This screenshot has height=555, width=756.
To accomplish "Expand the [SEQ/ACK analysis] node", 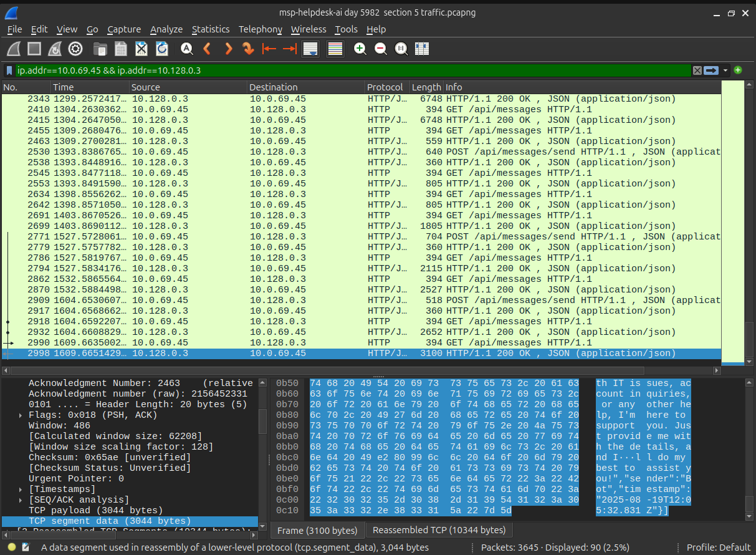I will pyautogui.click(x=21, y=500).
